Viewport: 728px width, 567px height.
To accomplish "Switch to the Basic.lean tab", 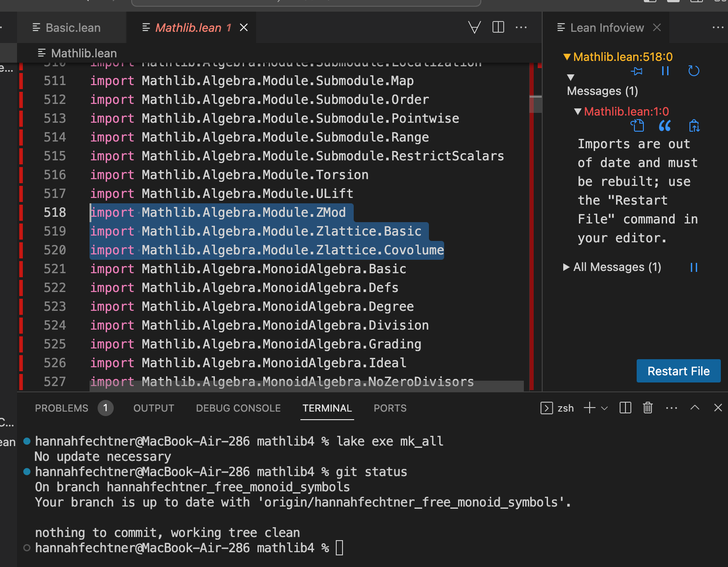I will 73,28.
